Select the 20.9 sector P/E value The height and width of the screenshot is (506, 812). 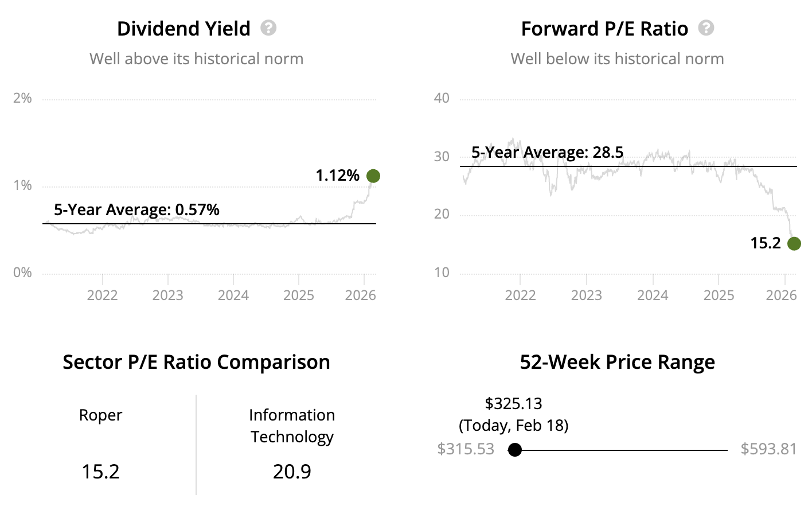tap(292, 472)
